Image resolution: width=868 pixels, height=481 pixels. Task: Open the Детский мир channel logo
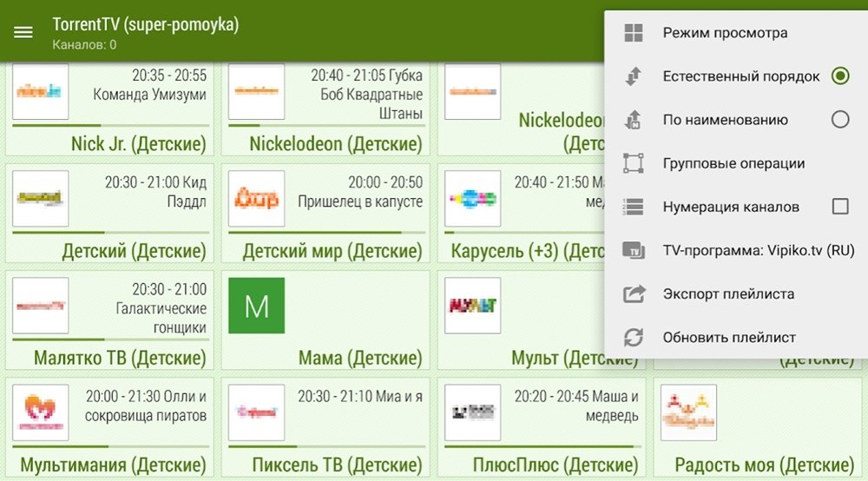tap(256, 198)
